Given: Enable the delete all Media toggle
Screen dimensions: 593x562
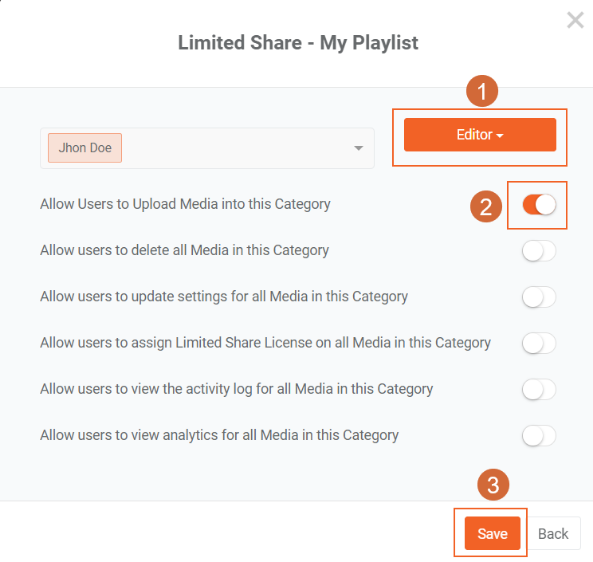Looking at the screenshot, I should coord(539,251).
